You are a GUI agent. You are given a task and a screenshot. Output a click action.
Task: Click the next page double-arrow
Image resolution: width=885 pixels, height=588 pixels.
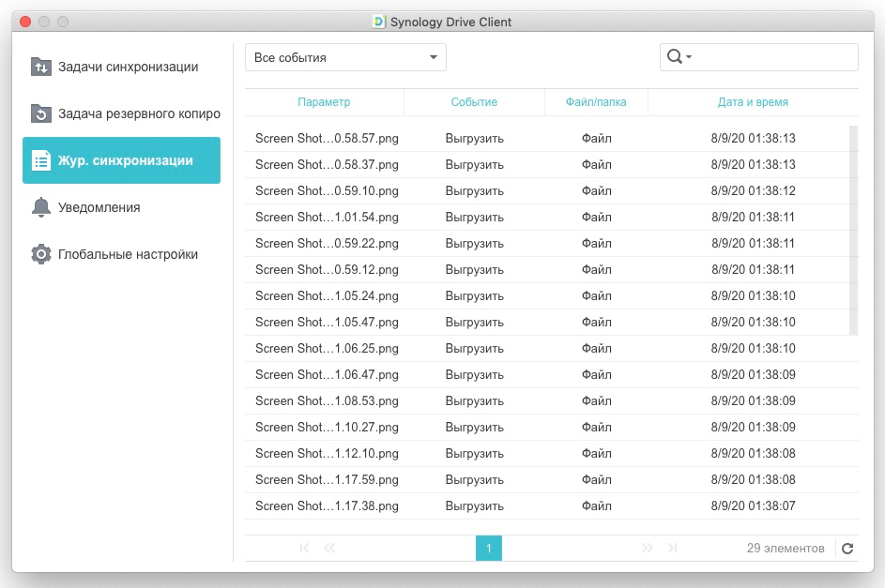(647, 548)
